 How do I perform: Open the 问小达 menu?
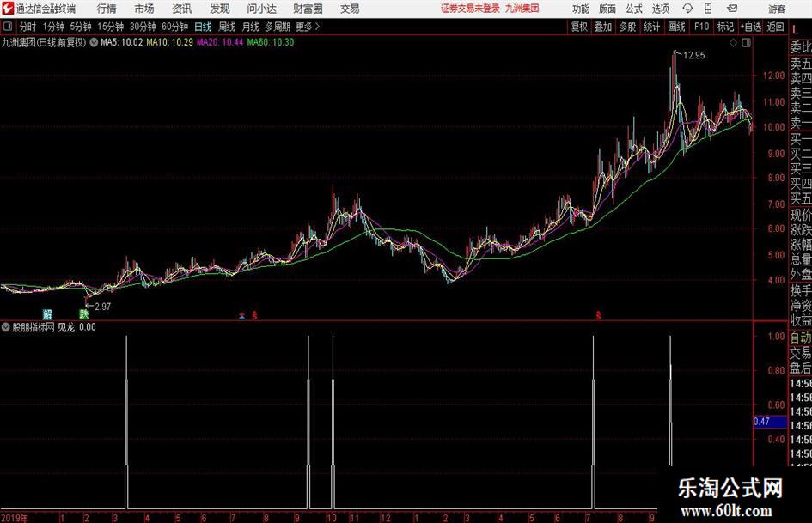pos(261,9)
